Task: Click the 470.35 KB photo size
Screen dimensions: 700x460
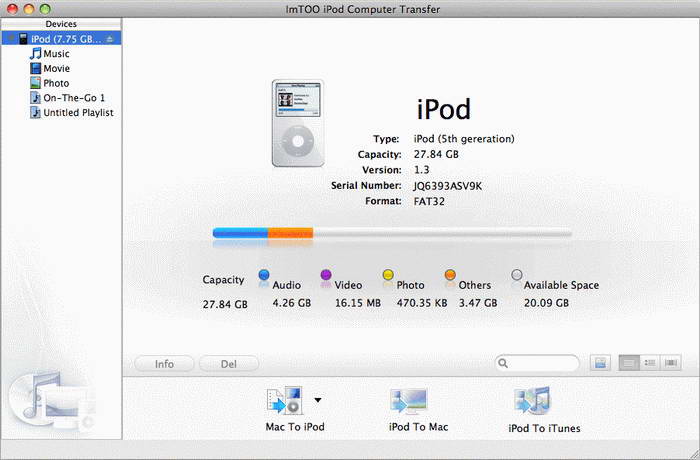Action: 422,303
